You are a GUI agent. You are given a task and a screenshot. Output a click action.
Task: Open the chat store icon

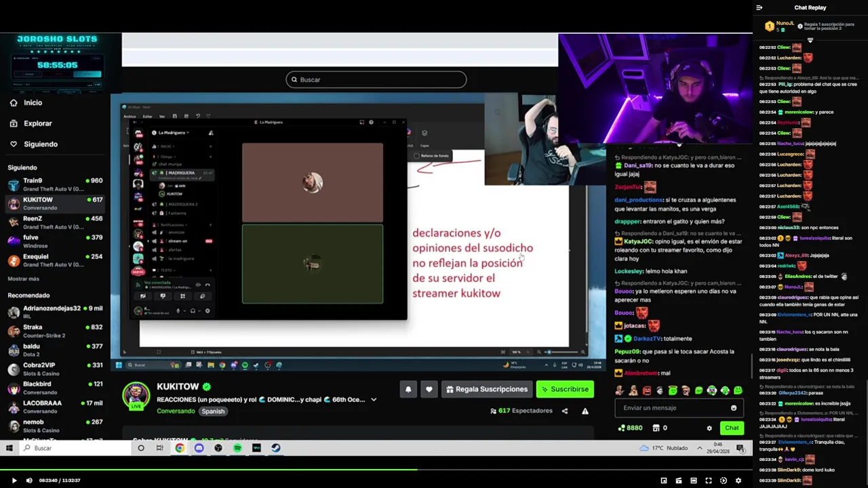(x=656, y=428)
